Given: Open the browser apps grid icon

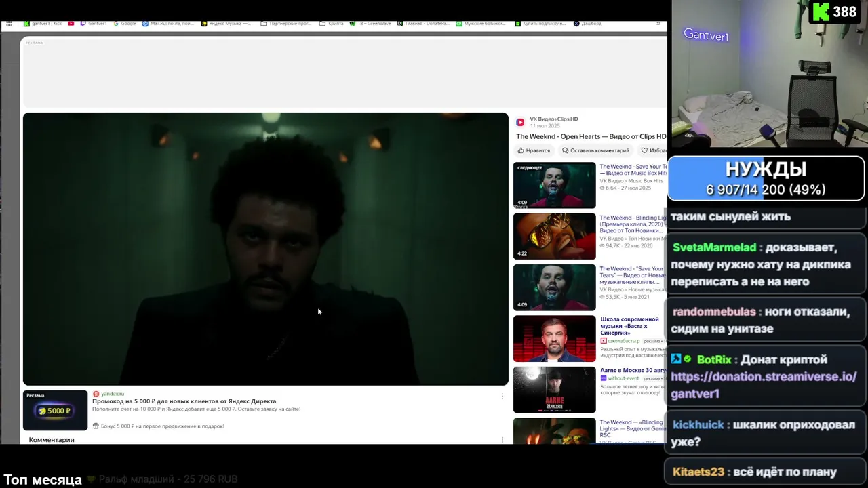Looking at the screenshot, I should pyautogui.click(x=9, y=24).
